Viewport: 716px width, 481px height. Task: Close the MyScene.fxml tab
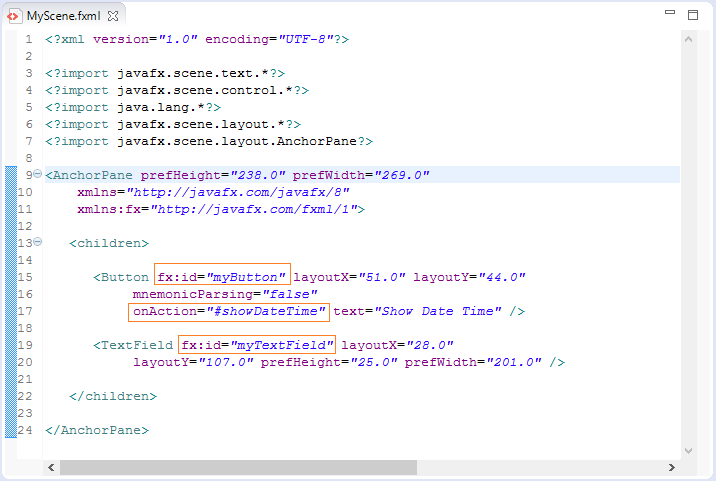[113, 16]
